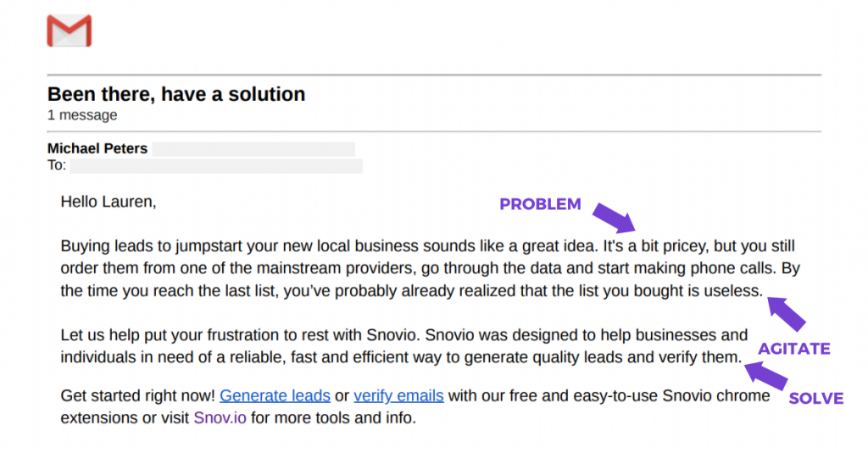
Task: Click the '1 message' count text
Action: click(82, 115)
